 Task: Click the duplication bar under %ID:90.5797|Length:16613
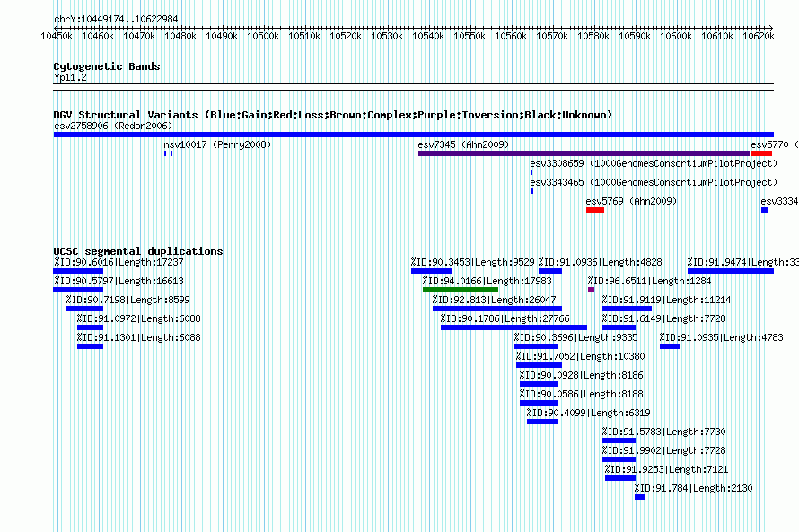(78, 290)
